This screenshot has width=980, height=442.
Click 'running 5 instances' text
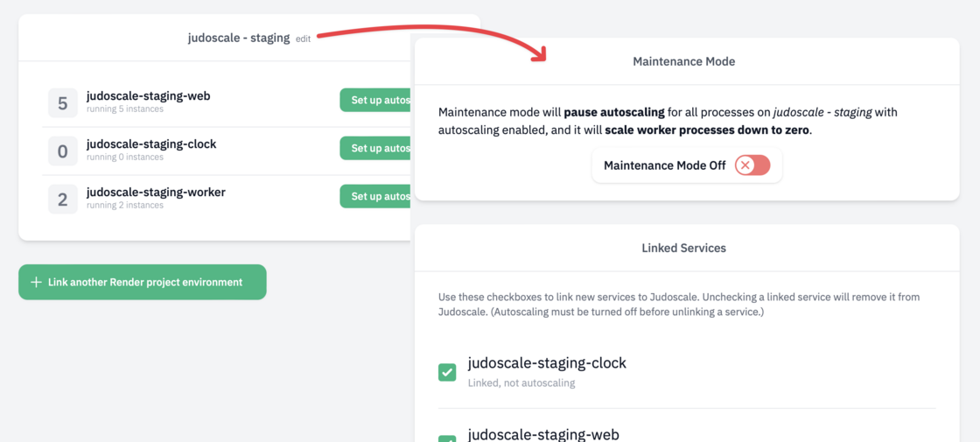(x=125, y=109)
